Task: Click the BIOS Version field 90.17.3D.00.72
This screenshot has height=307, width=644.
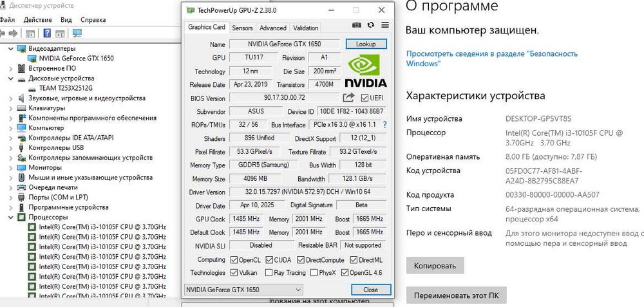Action: click(284, 98)
